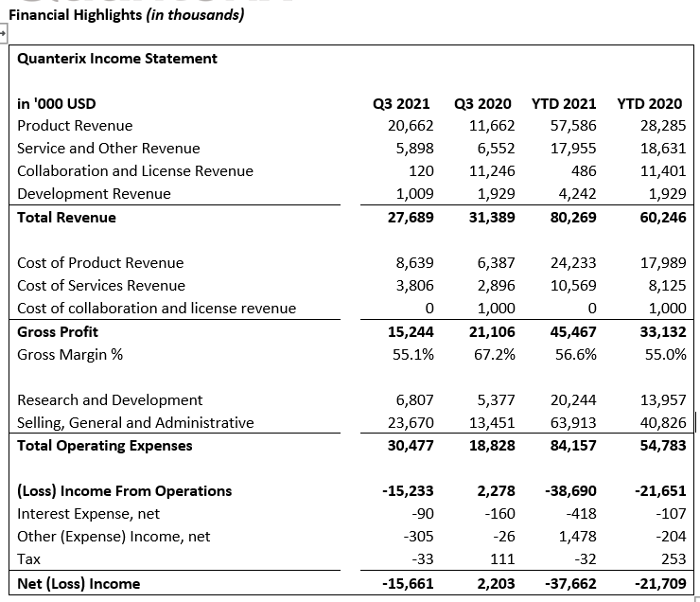Select 'Selling, General and Administrative' label
This screenshot has height=602, width=700.
click(135, 422)
